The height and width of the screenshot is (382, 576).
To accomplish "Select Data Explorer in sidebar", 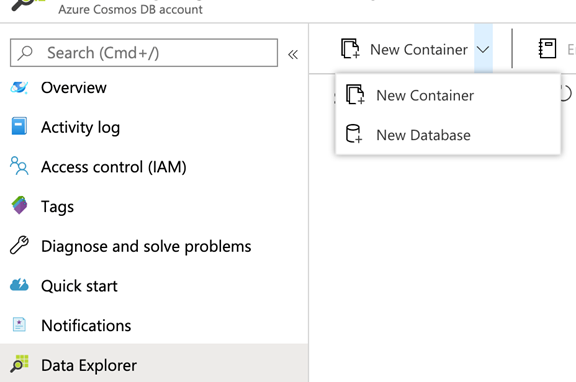I will tap(154, 364).
